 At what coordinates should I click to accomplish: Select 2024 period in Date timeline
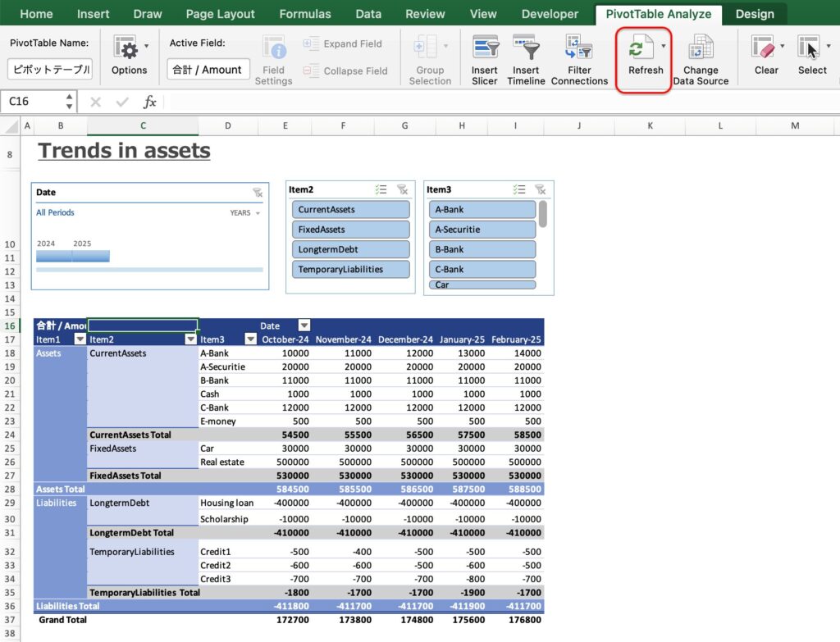53,257
